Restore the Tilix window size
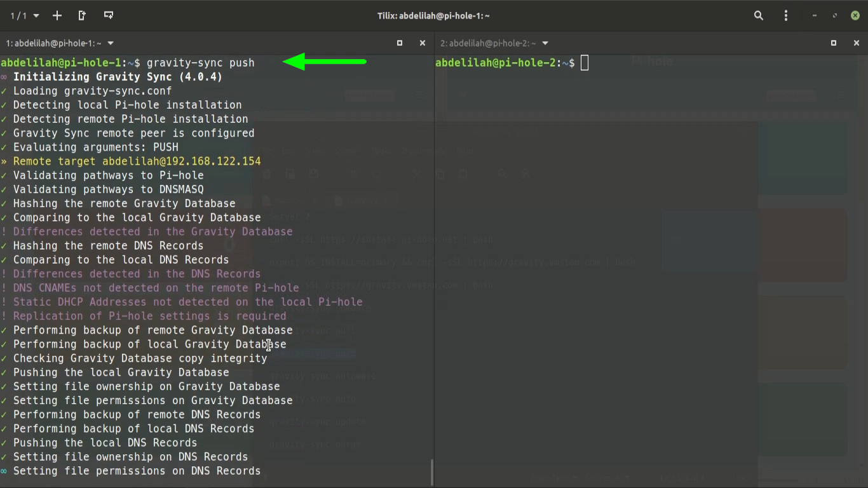868x488 pixels. (835, 15)
